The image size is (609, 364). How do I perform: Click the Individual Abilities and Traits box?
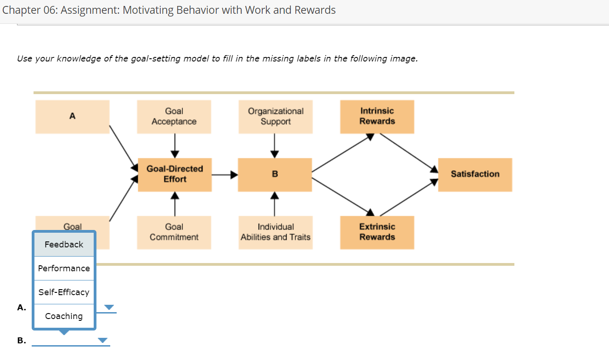[275, 232]
